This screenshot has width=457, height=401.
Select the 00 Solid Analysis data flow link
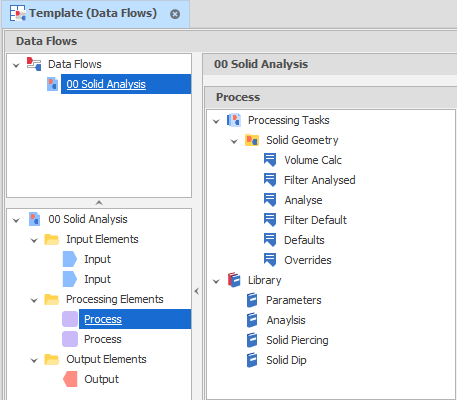pos(106,84)
